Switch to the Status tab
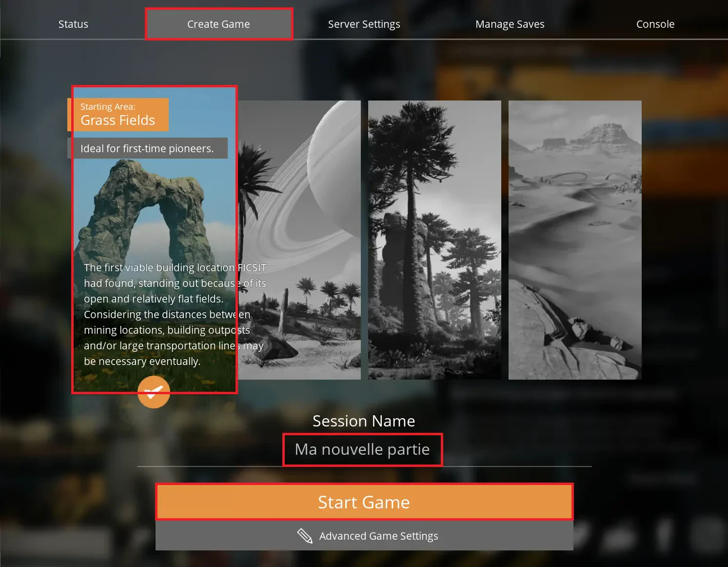 click(73, 24)
